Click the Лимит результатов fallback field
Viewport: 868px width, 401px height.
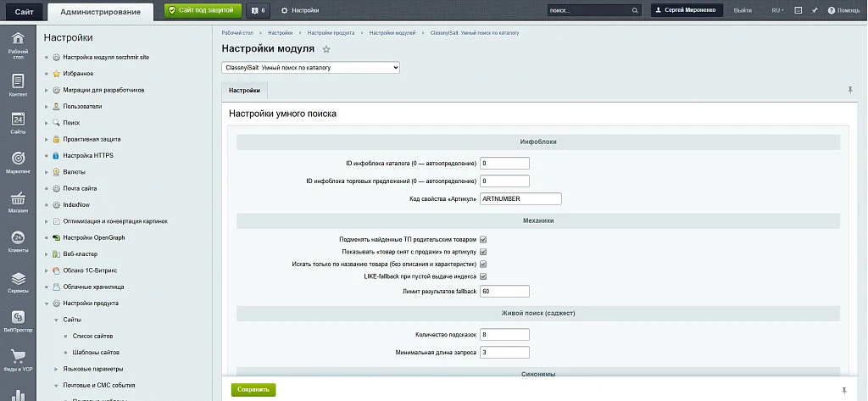[504, 292]
